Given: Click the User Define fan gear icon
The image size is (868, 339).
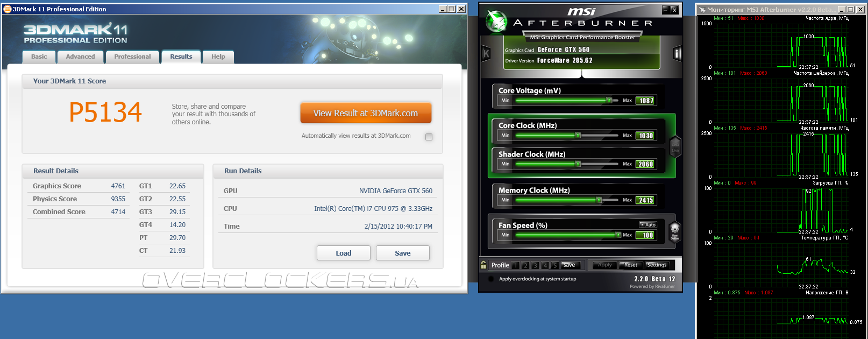Looking at the screenshot, I should coord(675,232).
